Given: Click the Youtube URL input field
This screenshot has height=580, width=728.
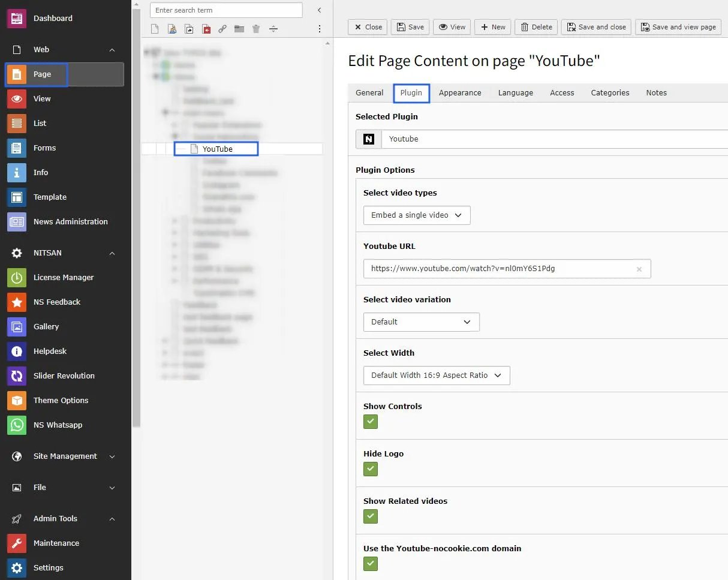Looking at the screenshot, I should click(507, 269).
